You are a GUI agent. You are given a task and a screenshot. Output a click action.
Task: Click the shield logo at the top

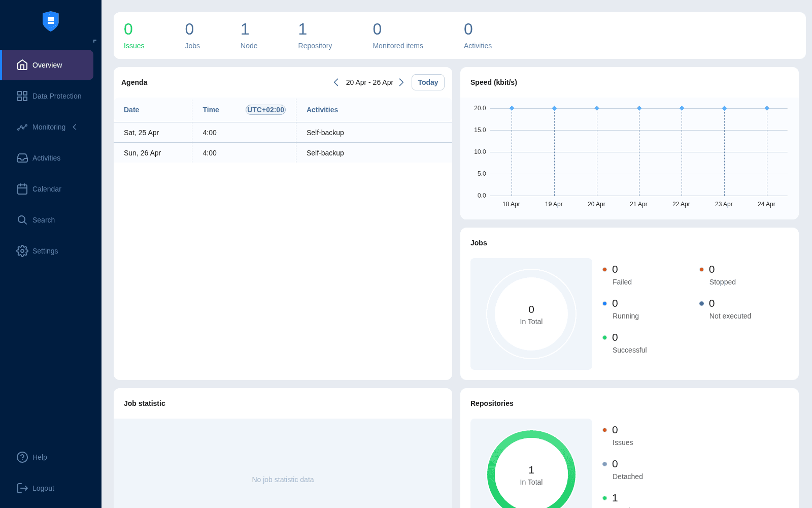pos(50,21)
